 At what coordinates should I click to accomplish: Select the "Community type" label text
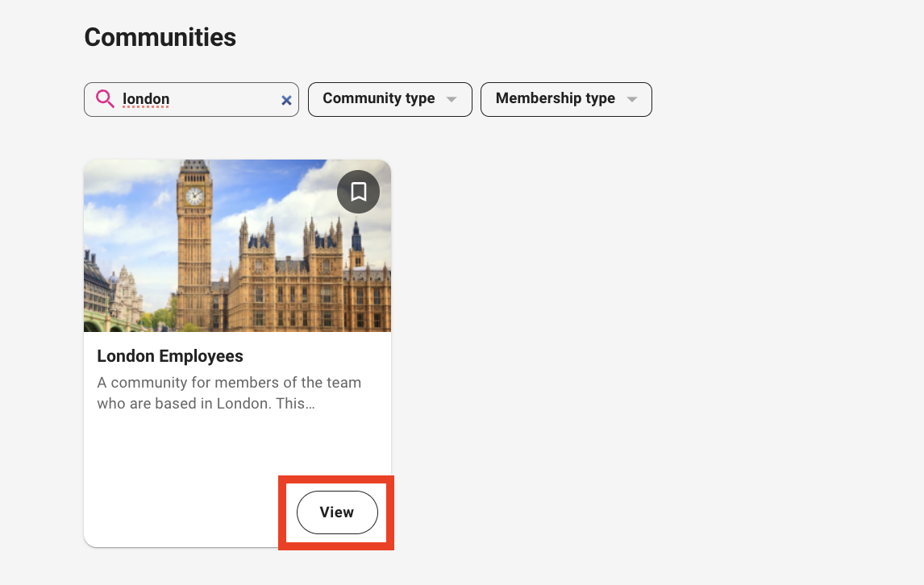(378, 98)
